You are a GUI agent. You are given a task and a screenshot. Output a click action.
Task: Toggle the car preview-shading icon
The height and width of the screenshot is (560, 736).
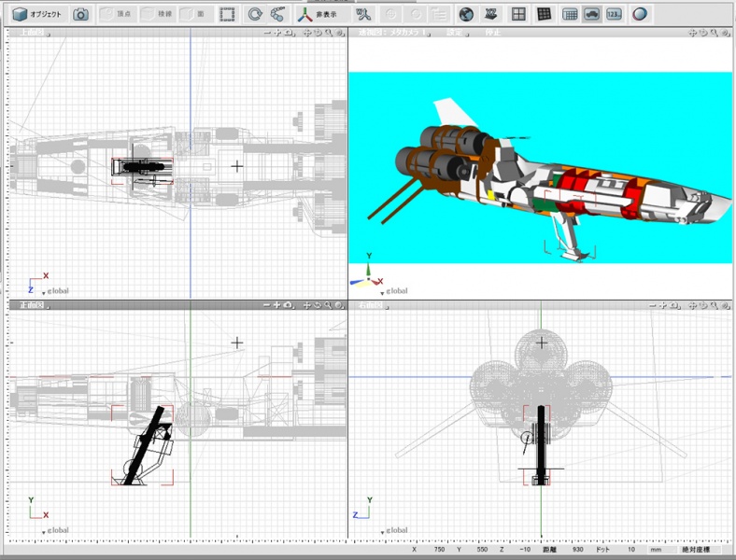[x=591, y=15]
